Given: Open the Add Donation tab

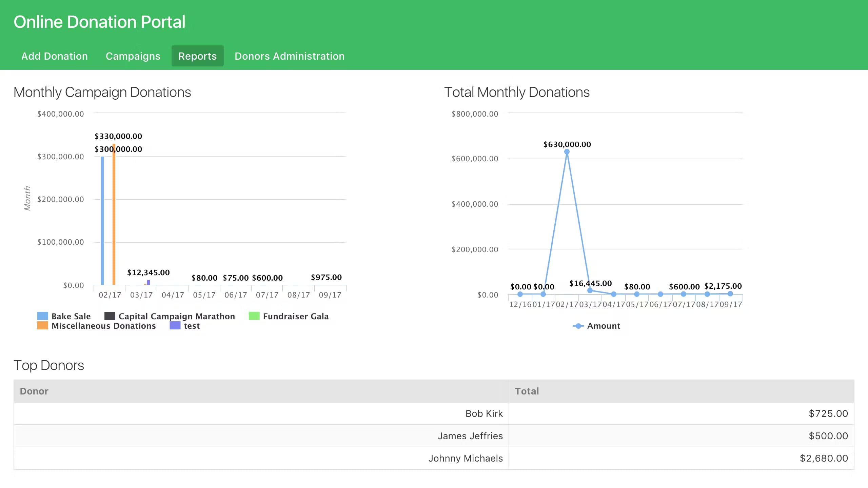Looking at the screenshot, I should [55, 56].
